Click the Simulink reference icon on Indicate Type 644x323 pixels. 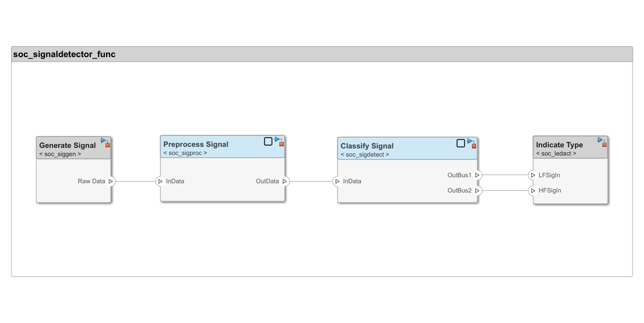point(602,142)
